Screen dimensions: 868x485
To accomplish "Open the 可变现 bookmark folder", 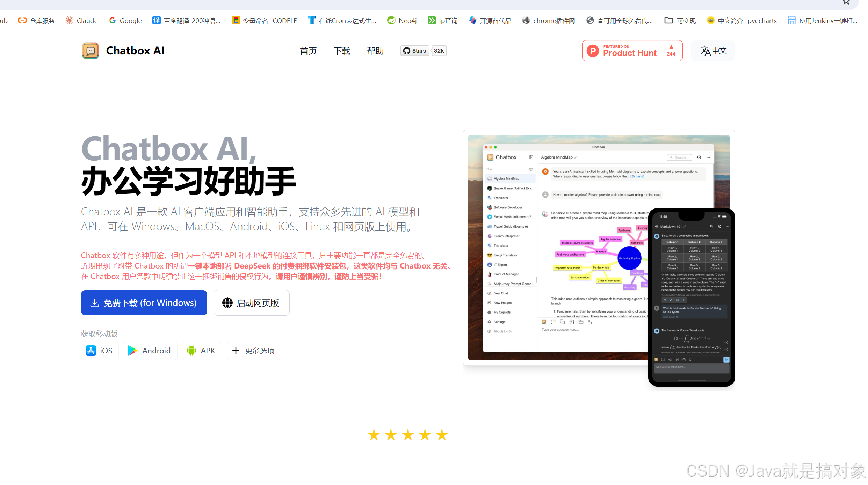I will coord(680,21).
